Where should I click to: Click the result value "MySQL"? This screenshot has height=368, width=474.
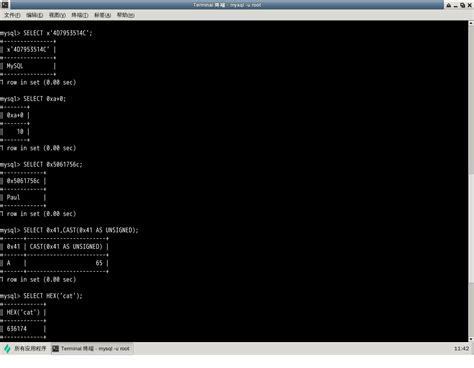pyautogui.click(x=15, y=66)
